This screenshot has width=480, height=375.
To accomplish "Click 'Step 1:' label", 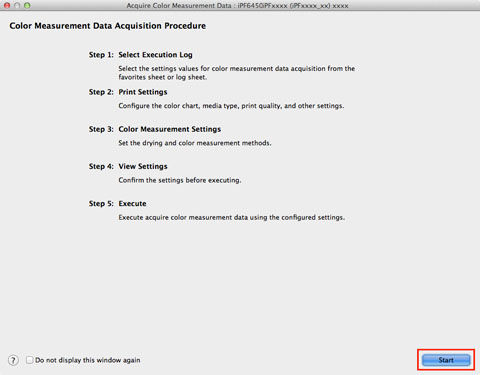I will [x=101, y=55].
